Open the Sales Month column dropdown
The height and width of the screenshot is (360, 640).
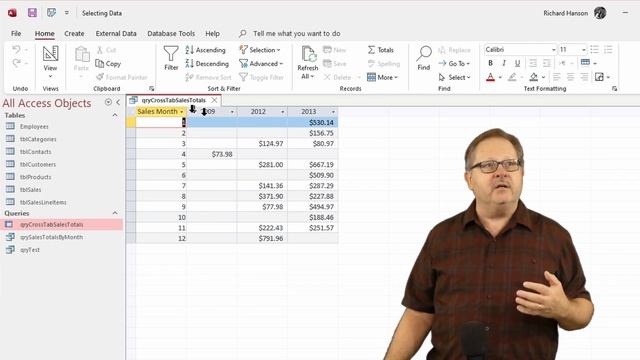pos(182,111)
